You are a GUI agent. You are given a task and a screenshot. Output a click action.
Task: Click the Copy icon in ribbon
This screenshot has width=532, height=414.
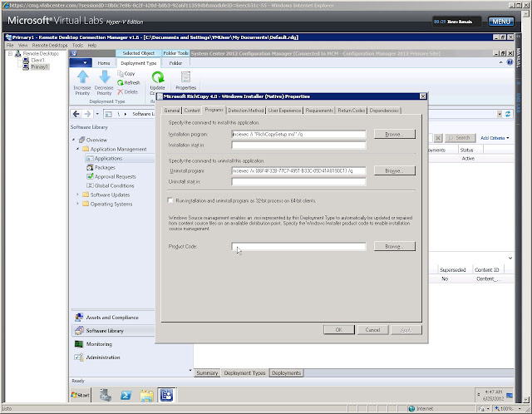[121, 73]
